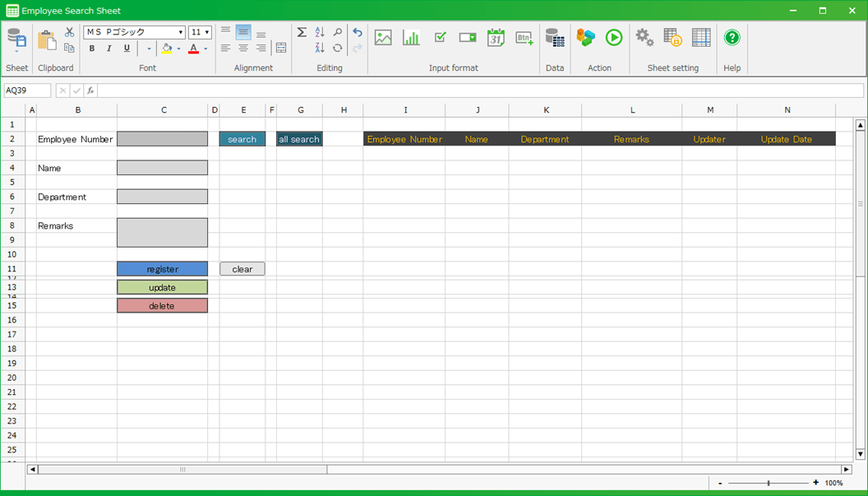Center text horizontally in cell
The image size is (868, 496).
tap(243, 49)
